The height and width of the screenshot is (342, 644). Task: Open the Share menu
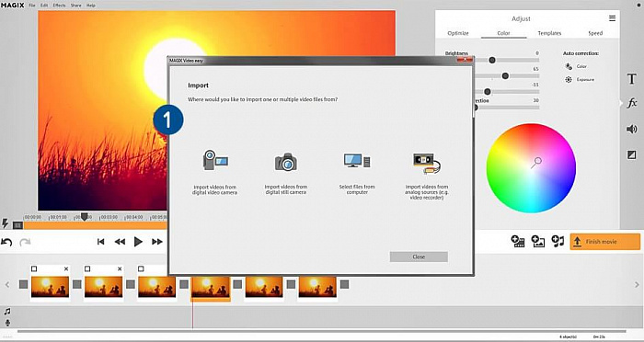76,6
